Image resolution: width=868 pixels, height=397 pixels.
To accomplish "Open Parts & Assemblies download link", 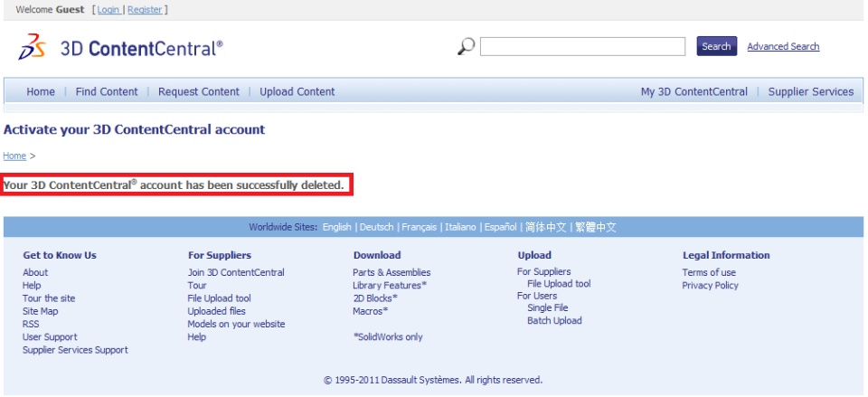I will (392, 272).
